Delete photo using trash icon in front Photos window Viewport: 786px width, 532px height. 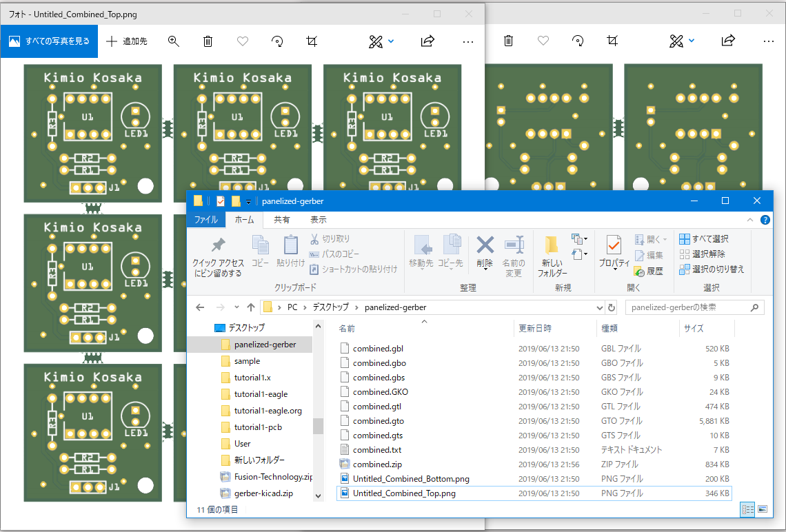tap(208, 41)
